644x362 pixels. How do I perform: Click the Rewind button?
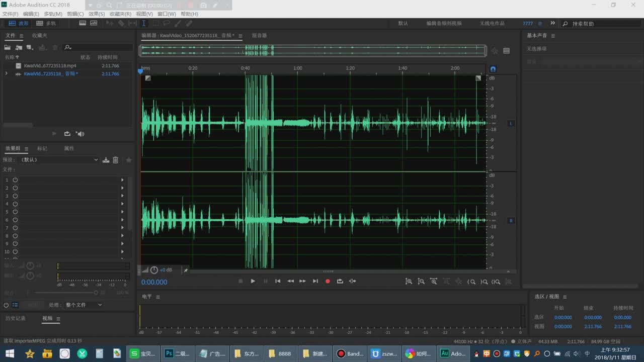[290, 281]
